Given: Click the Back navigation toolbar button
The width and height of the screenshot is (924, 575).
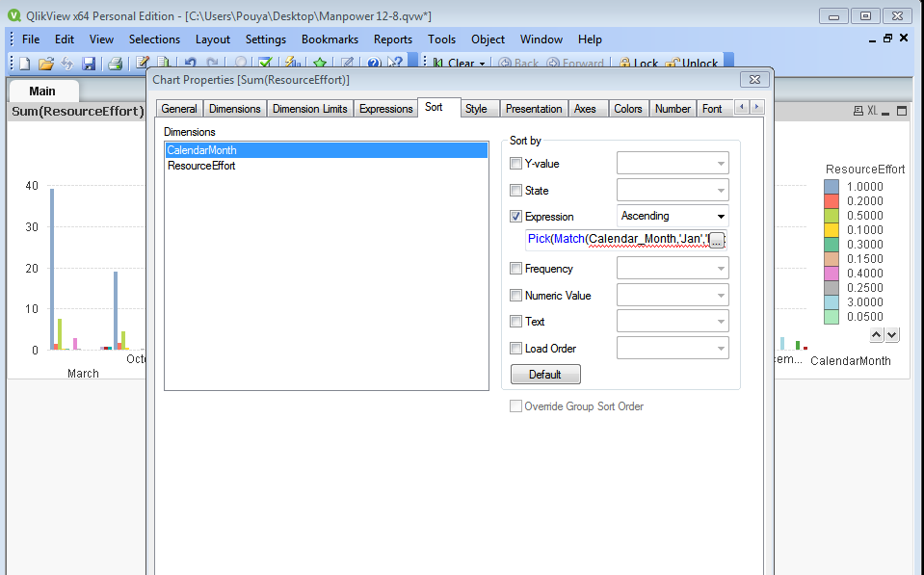Looking at the screenshot, I should click(x=518, y=63).
